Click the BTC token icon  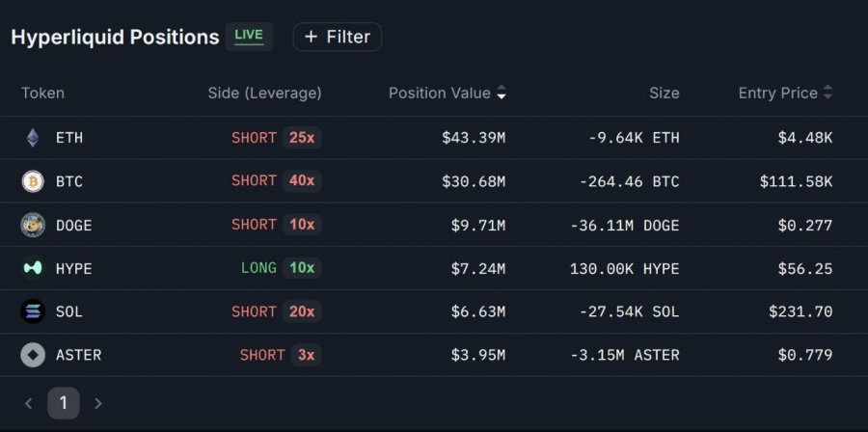click(33, 181)
